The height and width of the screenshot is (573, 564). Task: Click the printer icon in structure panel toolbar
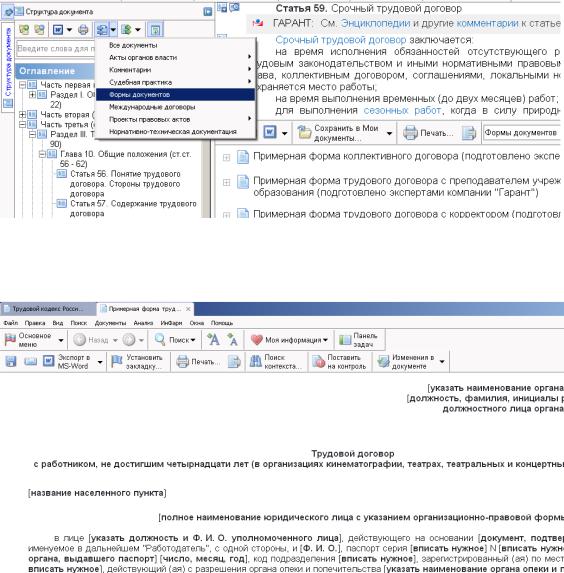[x=83, y=29]
